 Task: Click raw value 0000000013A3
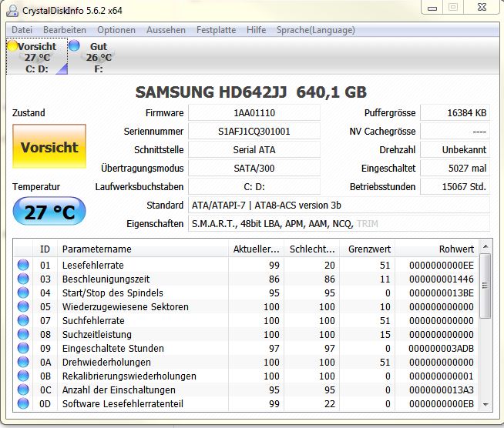441,390
